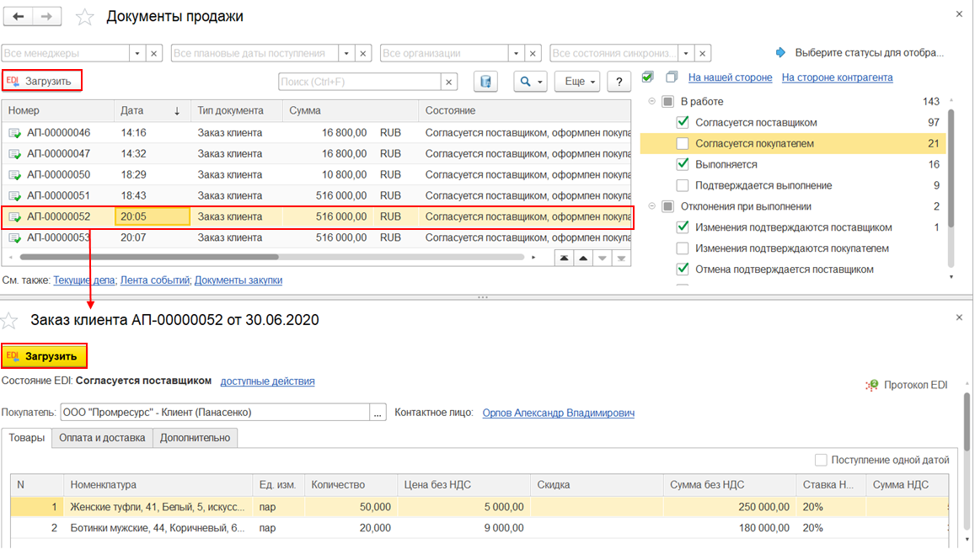This screenshot has width=975, height=560.
Task: Add Документы продажи to favorites star
Action: (x=85, y=17)
